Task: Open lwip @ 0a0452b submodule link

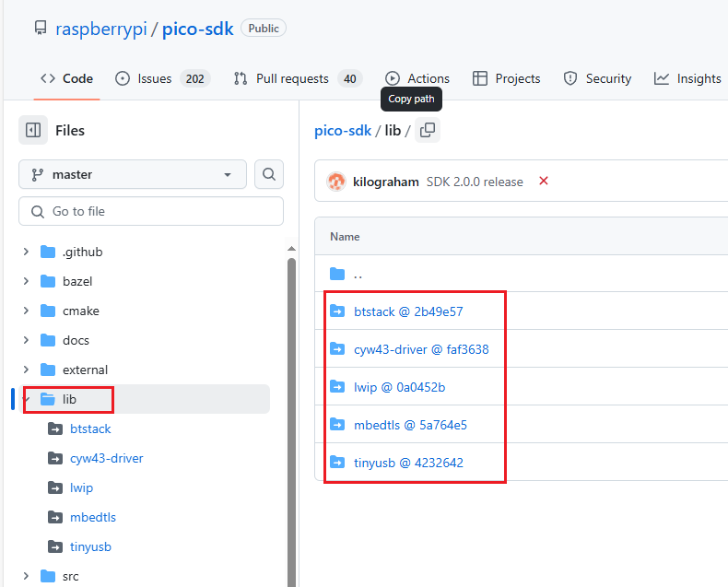Action: (399, 387)
